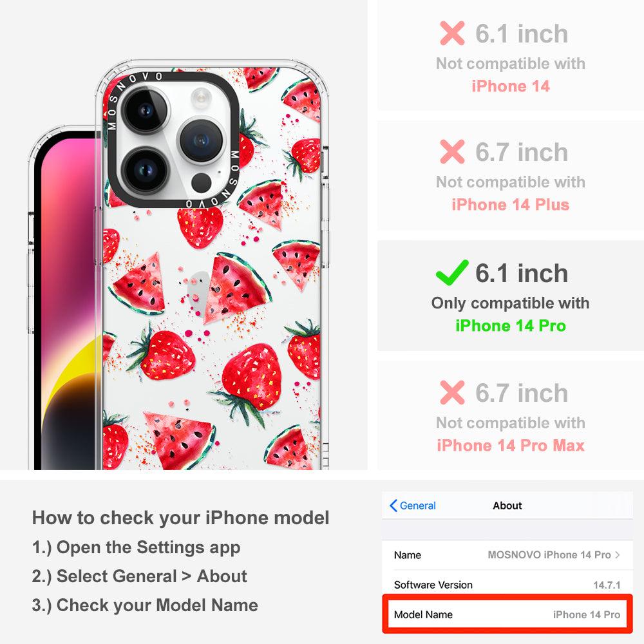The height and width of the screenshot is (644, 644).
Task: Click the MOSNOVO iPhone 14 Pro name value
Action: tap(549, 555)
